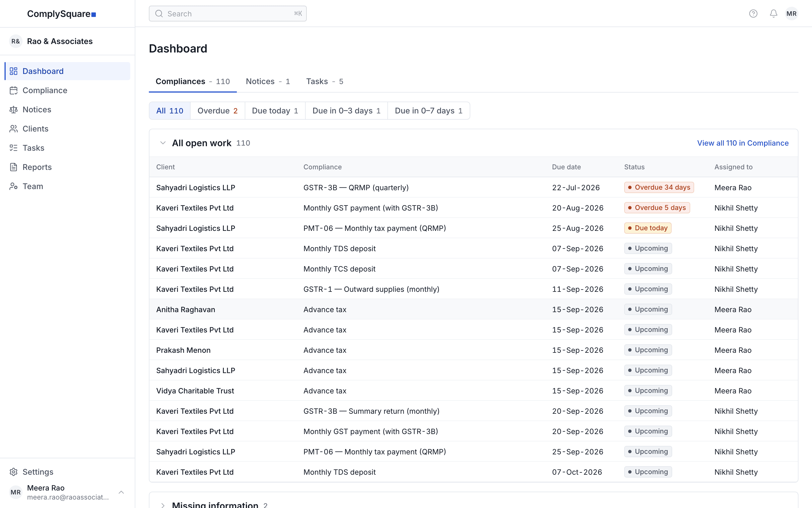
Task: Click the Due date column header
Action: point(566,167)
